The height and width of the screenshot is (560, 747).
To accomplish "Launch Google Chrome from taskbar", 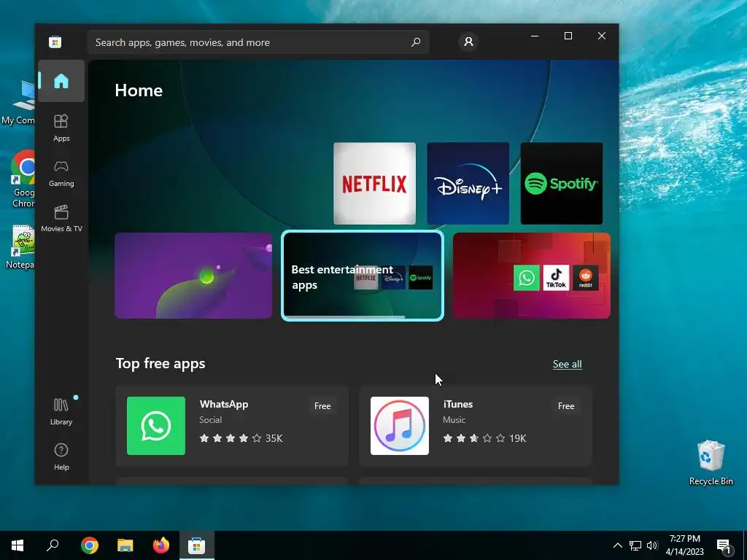I will [x=90, y=545].
